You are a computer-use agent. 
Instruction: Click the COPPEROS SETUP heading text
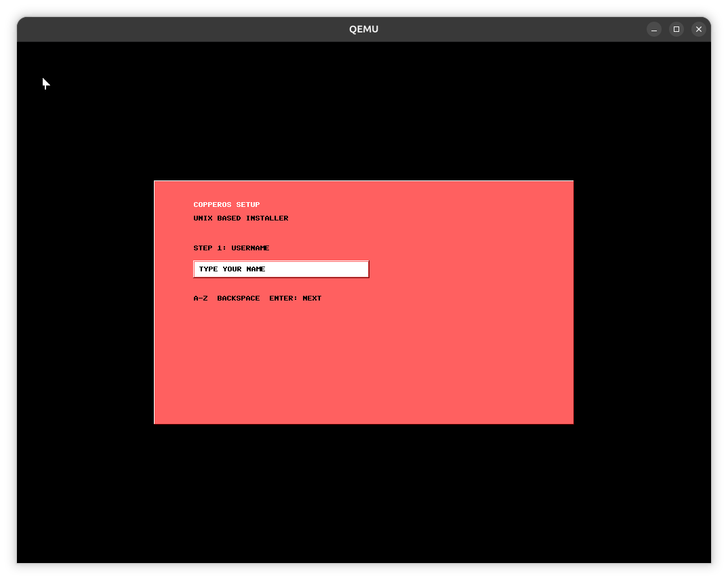226,204
